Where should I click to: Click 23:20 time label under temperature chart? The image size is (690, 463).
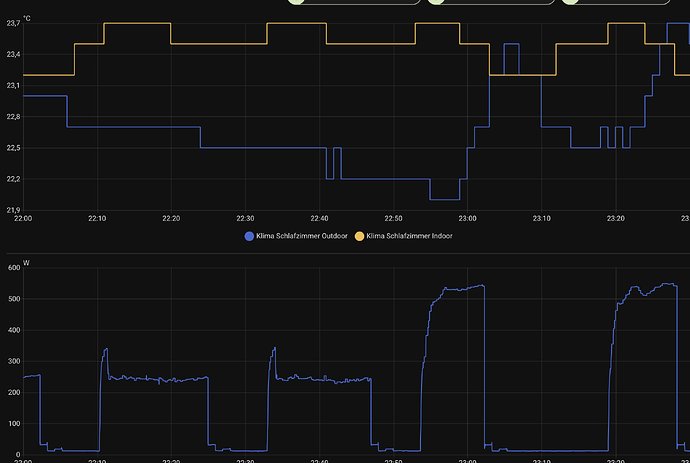point(615,218)
